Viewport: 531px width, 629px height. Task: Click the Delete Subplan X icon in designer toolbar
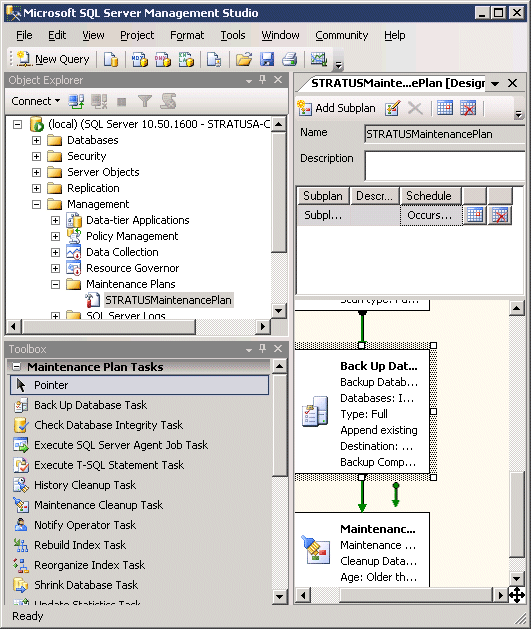pyautogui.click(x=415, y=108)
